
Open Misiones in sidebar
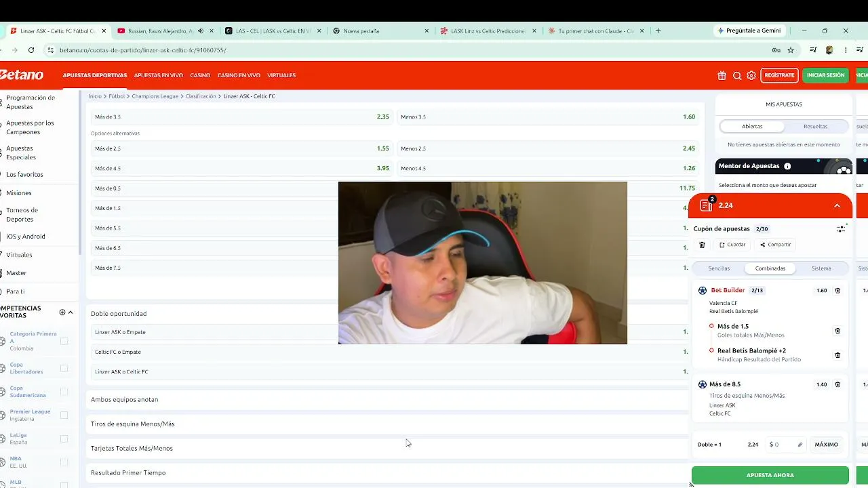coord(19,192)
